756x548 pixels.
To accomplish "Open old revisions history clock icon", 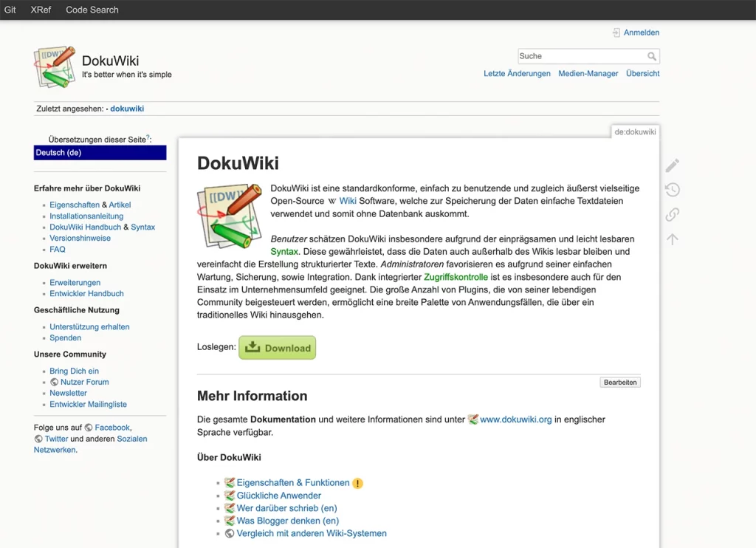I will [672, 190].
